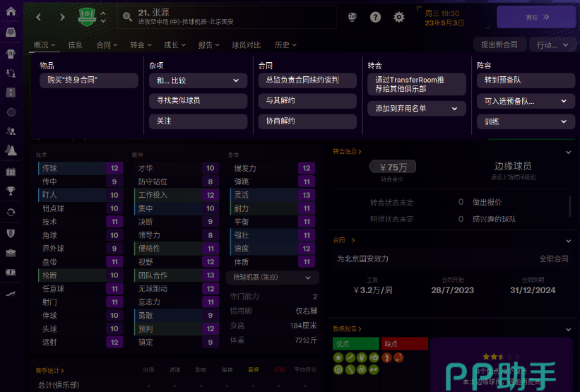Screen dimensions: 580x392
Task: Collapse the 转会信息 panel chevron
Action: 569,151
